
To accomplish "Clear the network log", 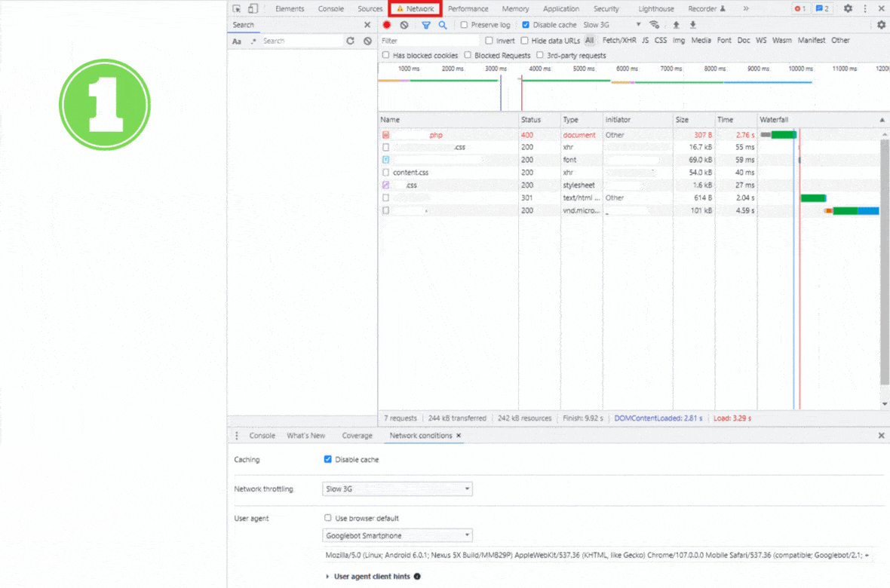I will (x=404, y=25).
